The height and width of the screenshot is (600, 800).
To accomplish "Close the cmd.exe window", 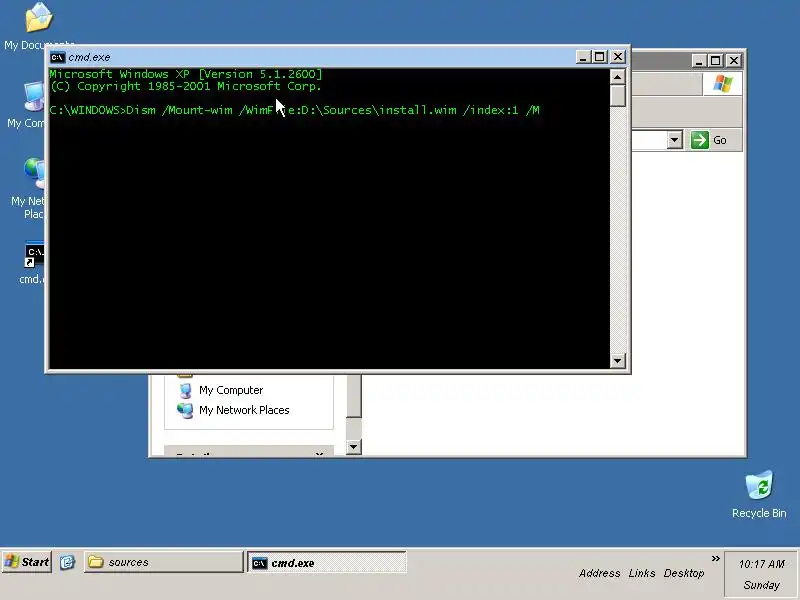I will [618, 57].
